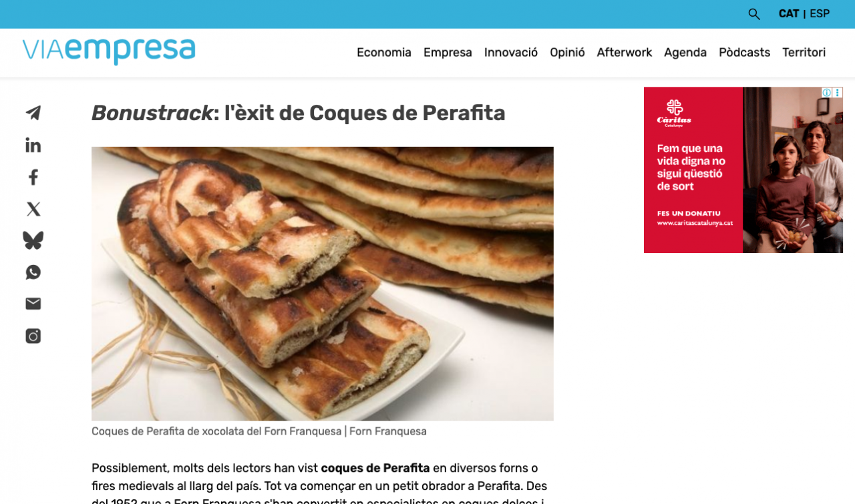Screen dimensions: 855x504
Task: Click the Coques de Perafita photo
Action: pyautogui.click(x=323, y=284)
